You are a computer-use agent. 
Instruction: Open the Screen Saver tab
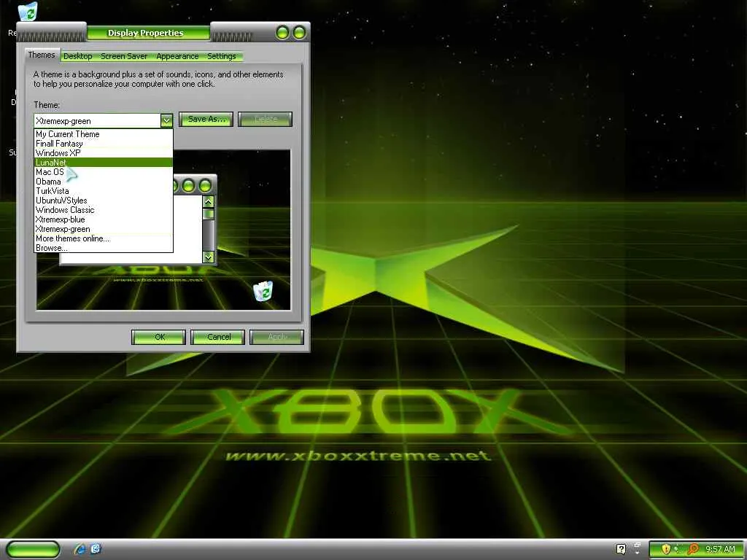[124, 56]
